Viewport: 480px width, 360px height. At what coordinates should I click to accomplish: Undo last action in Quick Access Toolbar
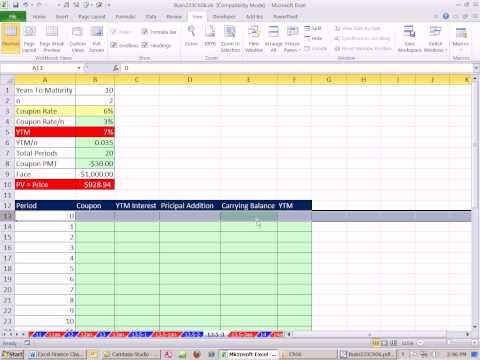tap(26, 5)
